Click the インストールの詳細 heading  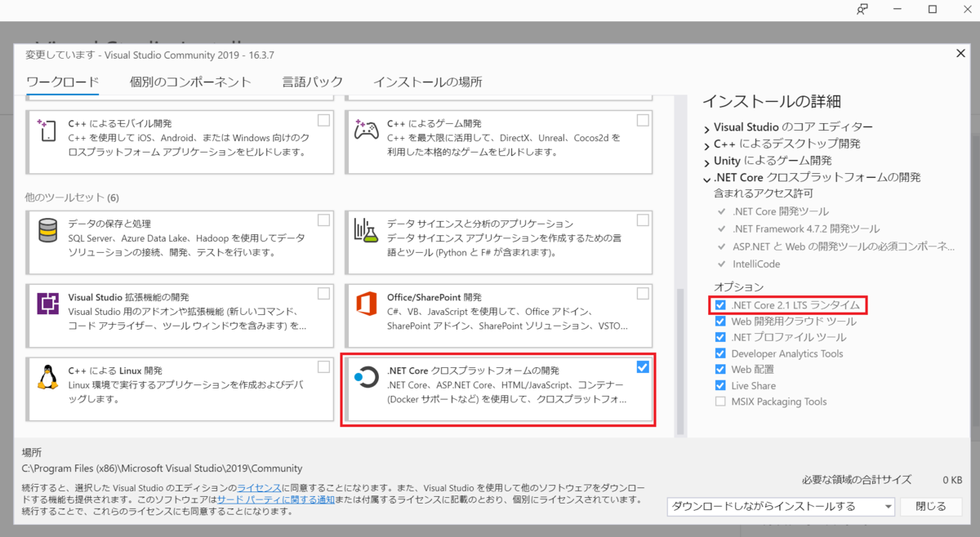772,101
